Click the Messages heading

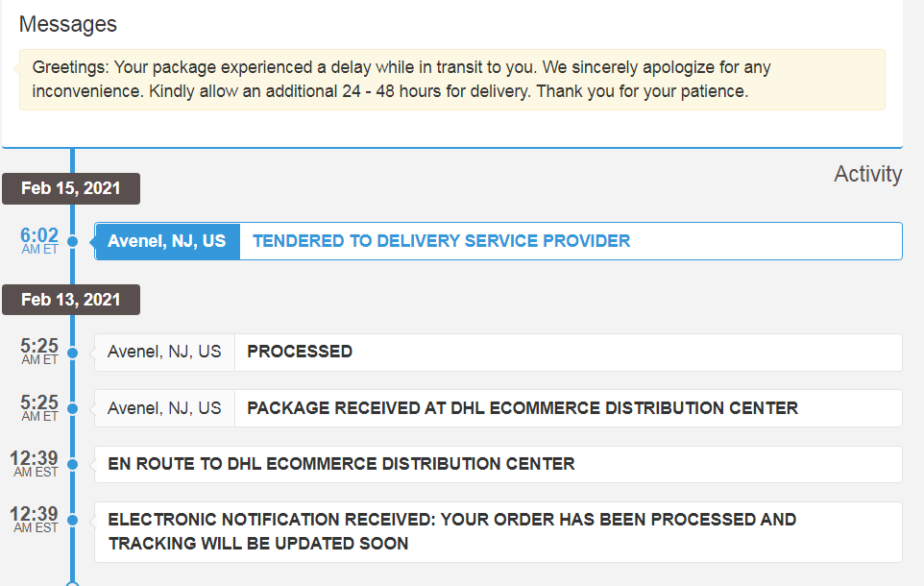[67, 24]
